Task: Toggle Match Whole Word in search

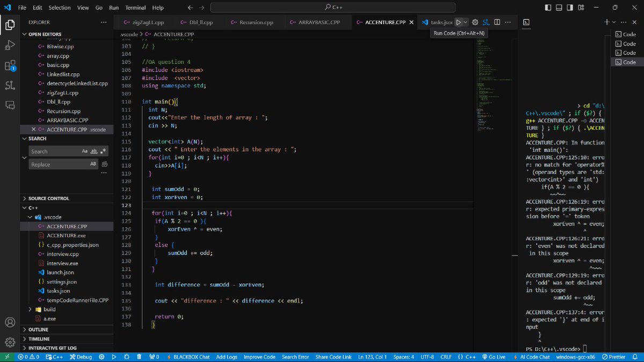Action: pos(94,151)
